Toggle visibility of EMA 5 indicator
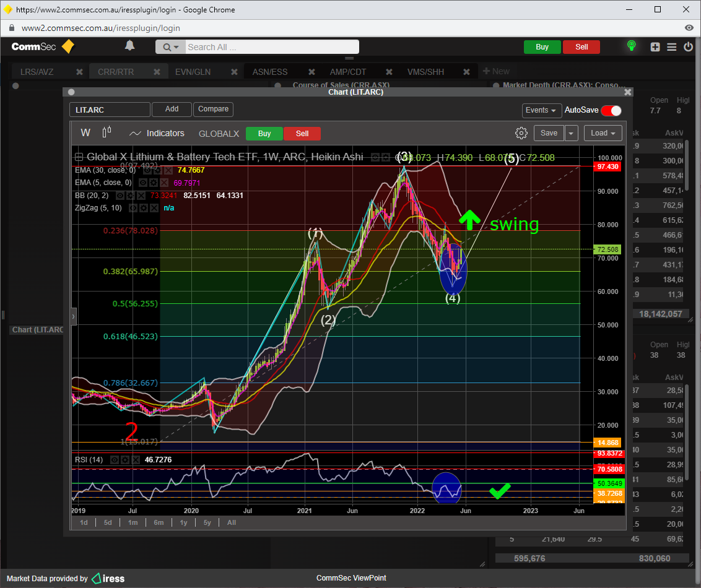701x588 pixels. point(142,183)
